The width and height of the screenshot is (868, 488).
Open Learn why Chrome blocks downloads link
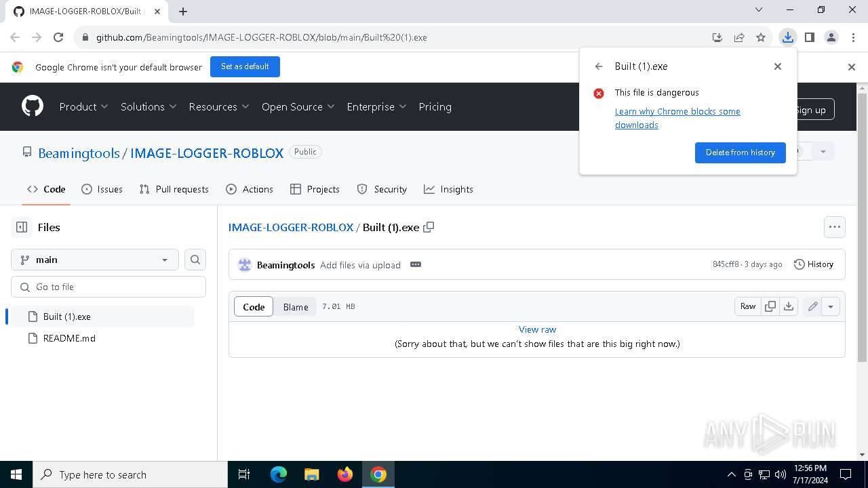(677, 118)
